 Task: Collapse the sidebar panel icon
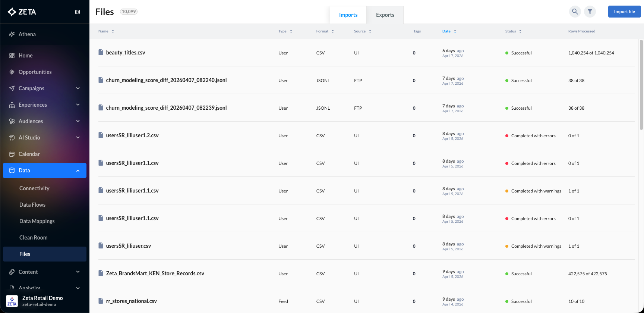78,12
